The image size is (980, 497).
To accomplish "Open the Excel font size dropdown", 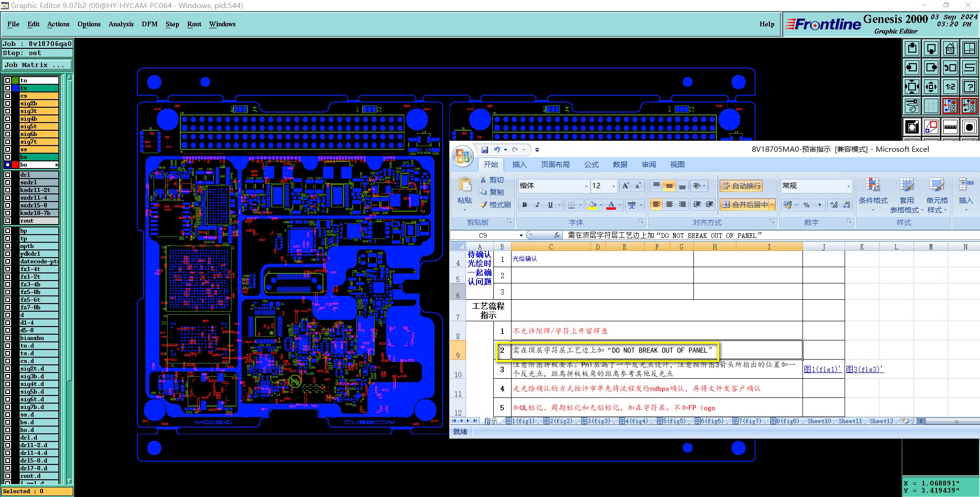I will click(x=613, y=186).
